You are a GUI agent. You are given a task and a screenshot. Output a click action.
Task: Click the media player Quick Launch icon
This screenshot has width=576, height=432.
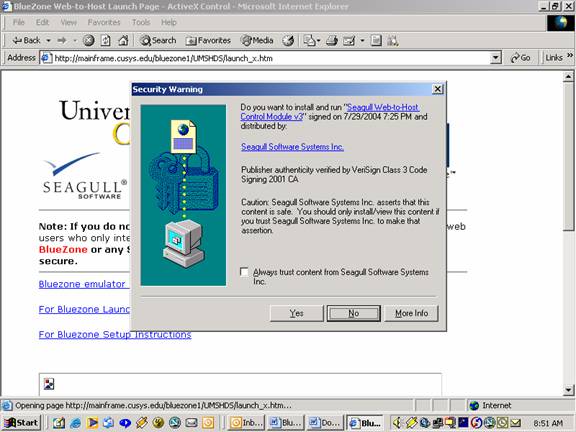point(92,423)
